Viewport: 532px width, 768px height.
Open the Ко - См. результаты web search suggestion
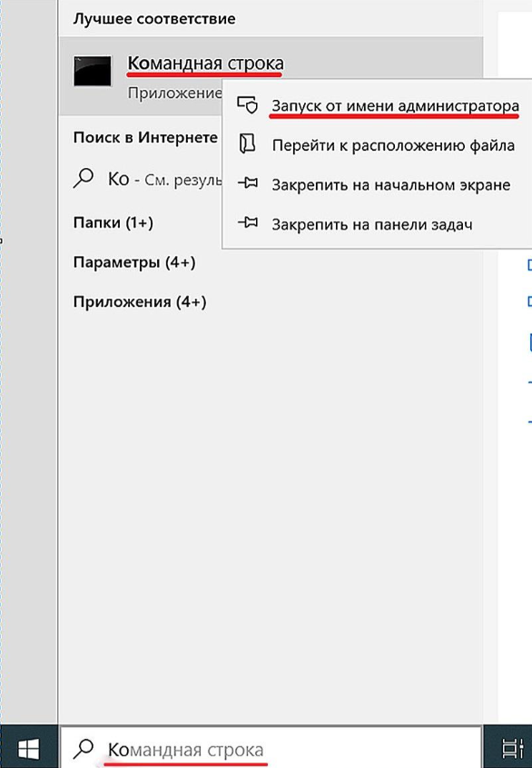(x=147, y=179)
